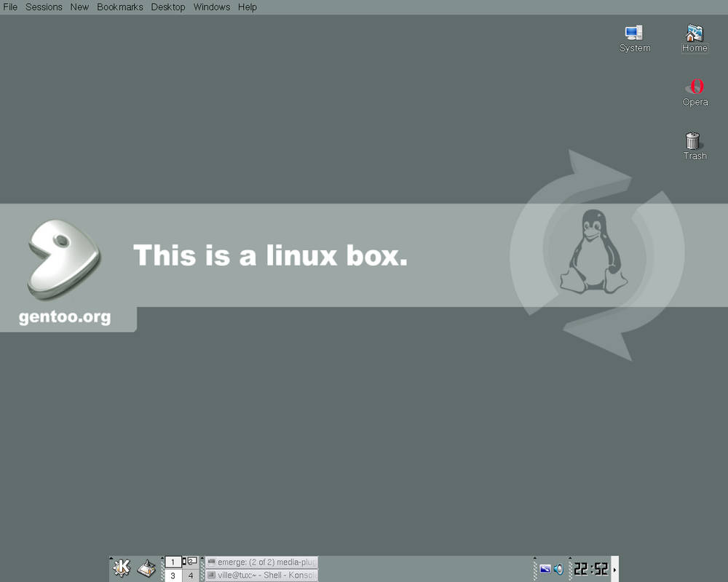This screenshot has width=728, height=582.
Task: Click the speaker volume tray icon
Action: pyautogui.click(x=558, y=569)
